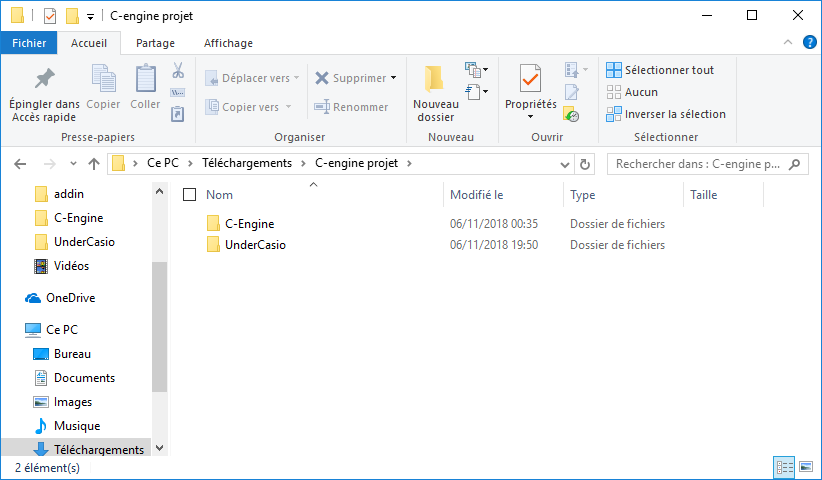Expand the breadcrumb arrow after Téléchargements
The width and height of the screenshot is (822, 480).
click(x=304, y=163)
